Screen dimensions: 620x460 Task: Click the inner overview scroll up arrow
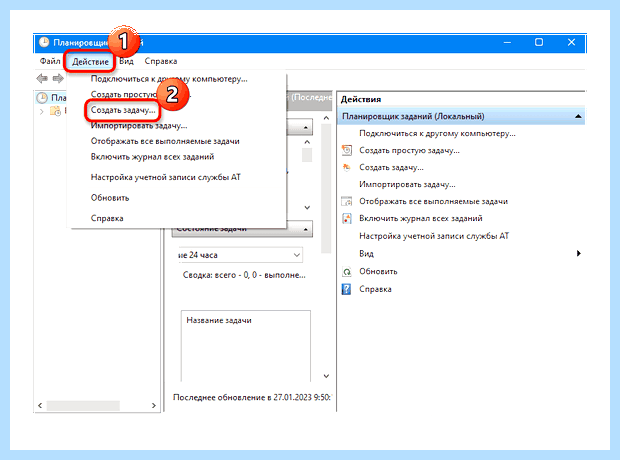click(307, 142)
